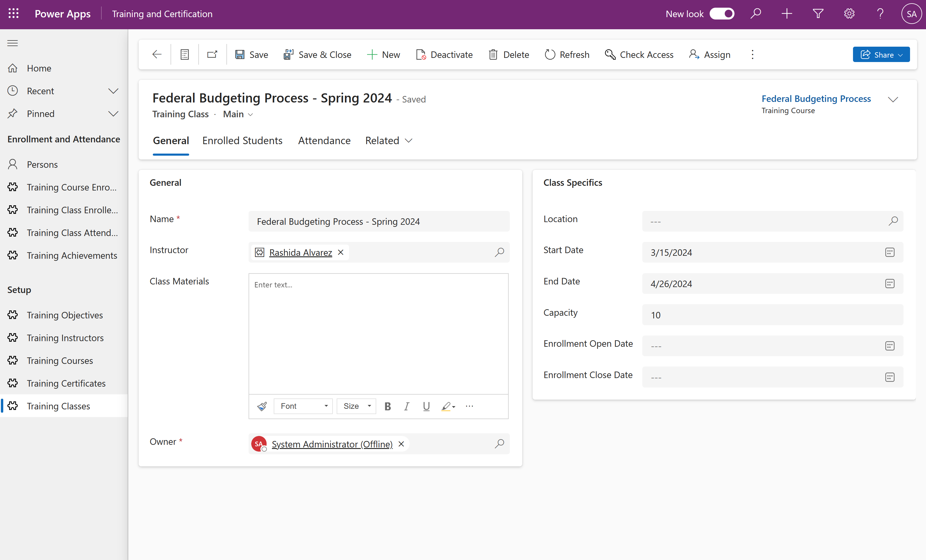Open the SA account avatar in header
The image size is (926, 560).
(x=911, y=14)
